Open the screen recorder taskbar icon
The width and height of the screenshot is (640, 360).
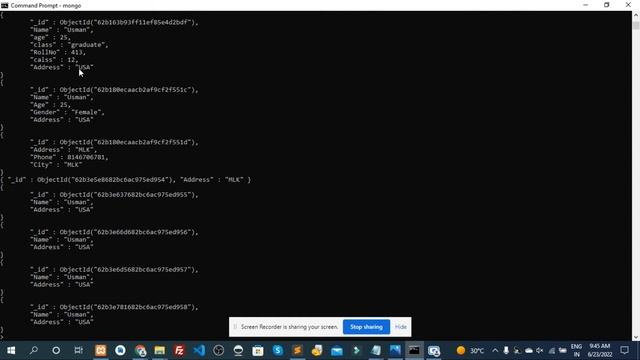434,350
